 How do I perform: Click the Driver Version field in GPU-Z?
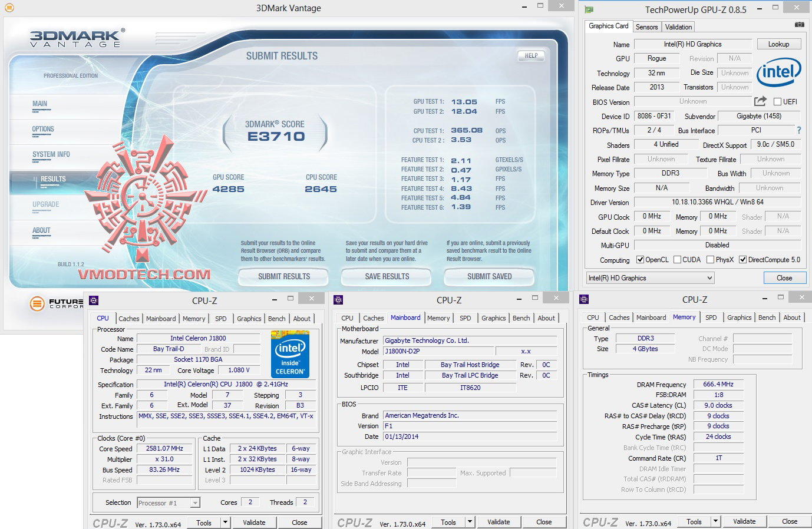pyautogui.click(x=717, y=202)
